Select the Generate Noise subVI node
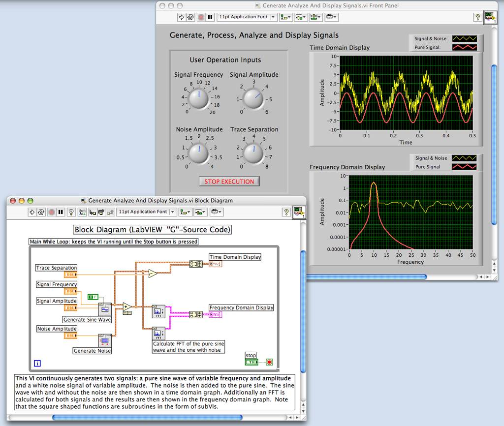This screenshot has height=426, width=504. (x=105, y=340)
